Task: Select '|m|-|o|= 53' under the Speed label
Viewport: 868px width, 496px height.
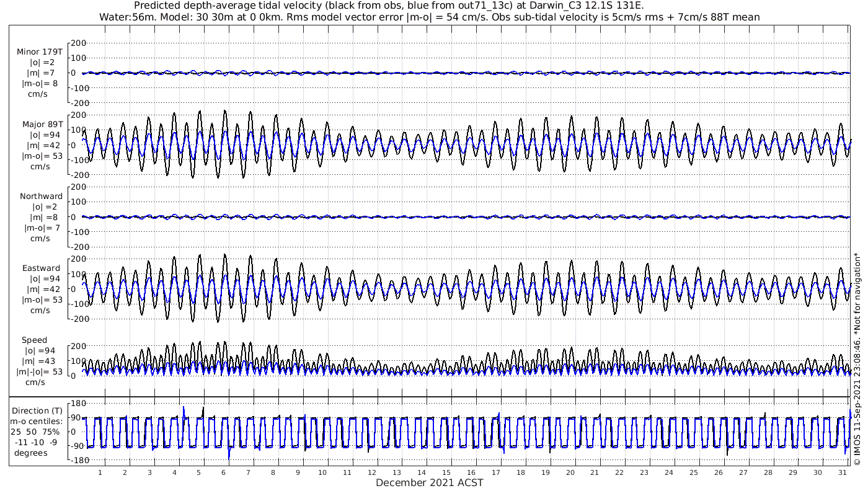Action: [x=40, y=372]
